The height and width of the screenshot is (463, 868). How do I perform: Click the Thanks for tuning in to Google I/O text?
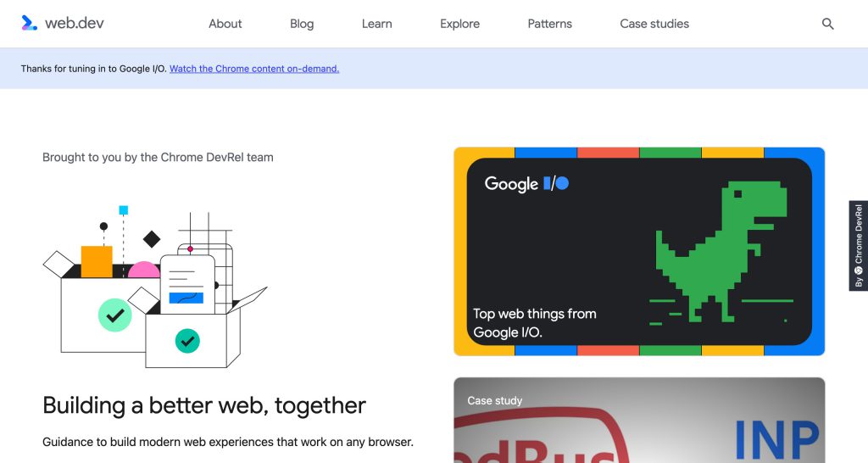tap(94, 69)
